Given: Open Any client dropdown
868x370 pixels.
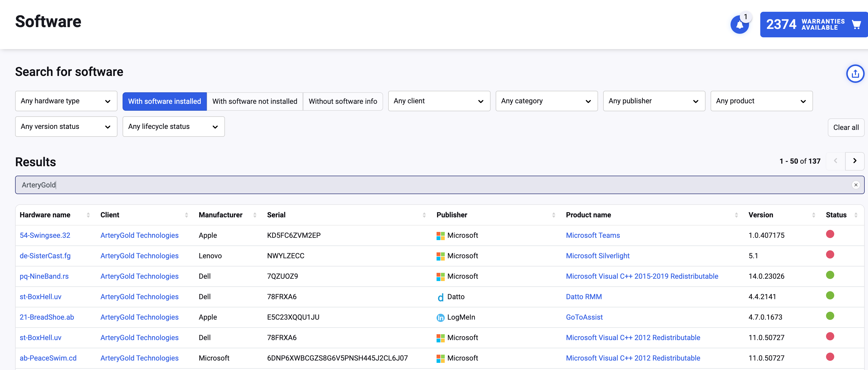Looking at the screenshot, I should (439, 101).
